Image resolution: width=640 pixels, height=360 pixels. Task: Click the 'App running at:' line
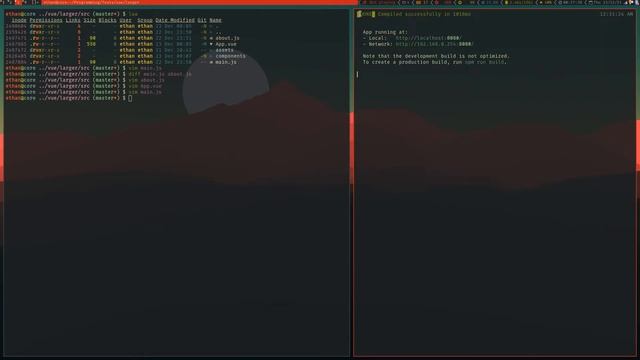[x=385, y=32]
